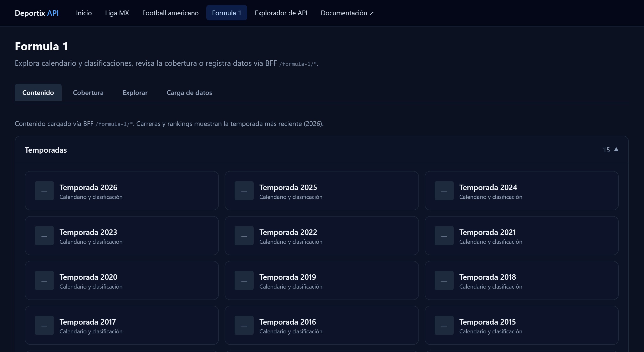Switch to the Explorar tab

pos(135,92)
